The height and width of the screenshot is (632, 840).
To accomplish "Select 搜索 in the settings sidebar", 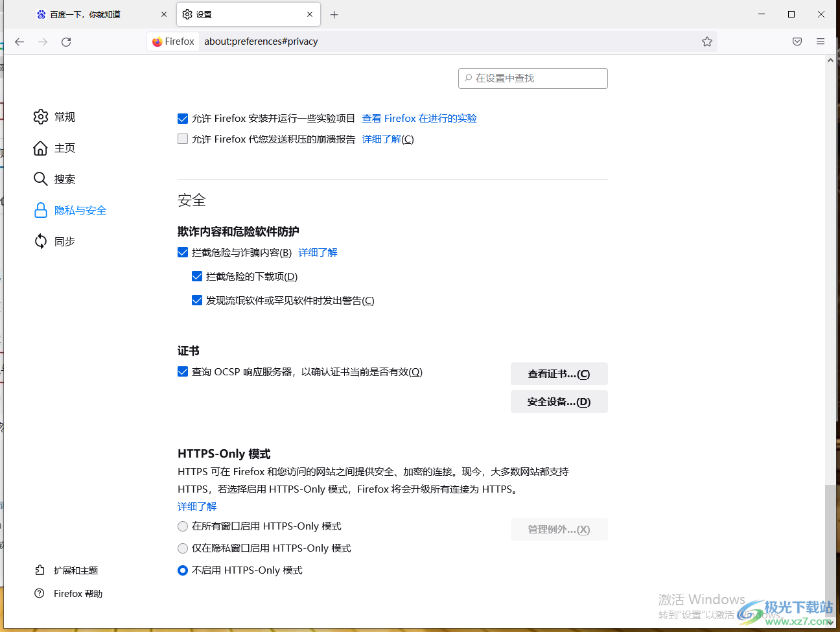I will tap(65, 179).
